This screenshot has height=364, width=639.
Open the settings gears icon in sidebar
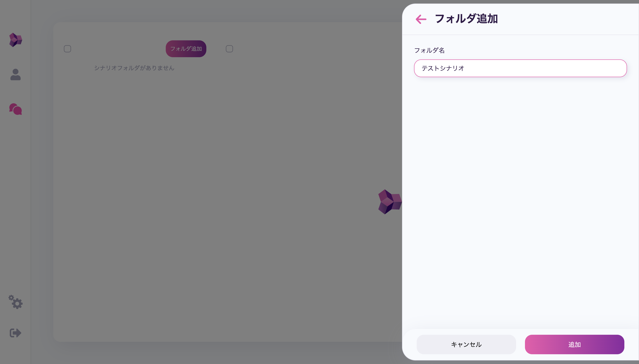click(16, 302)
